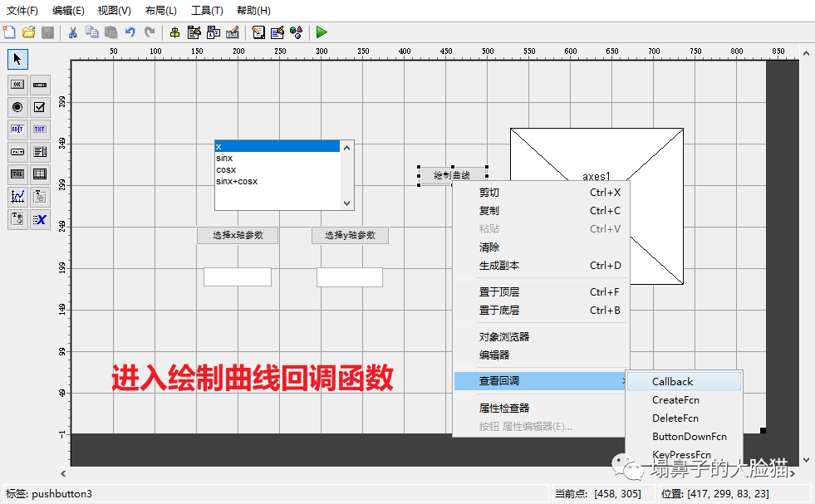Undo the last action

tap(130, 32)
